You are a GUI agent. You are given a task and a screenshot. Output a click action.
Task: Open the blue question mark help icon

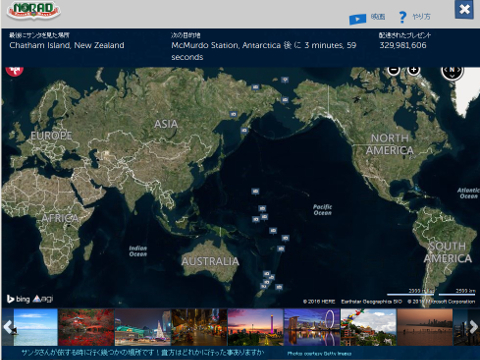tap(402, 17)
